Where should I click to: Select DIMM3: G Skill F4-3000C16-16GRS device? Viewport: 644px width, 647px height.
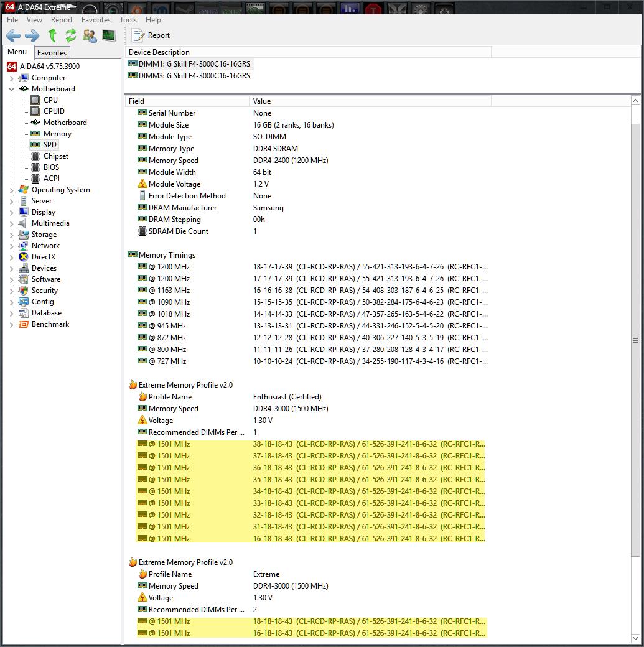[x=190, y=75]
